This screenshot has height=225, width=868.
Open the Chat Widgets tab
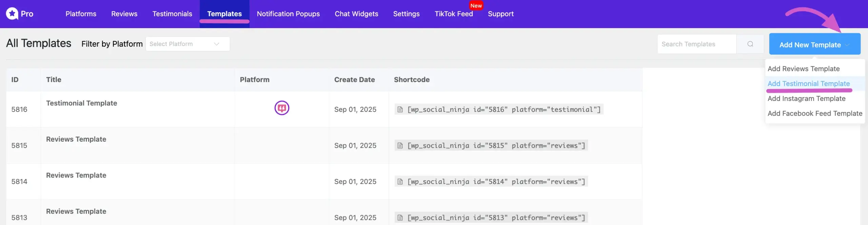[x=356, y=14]
